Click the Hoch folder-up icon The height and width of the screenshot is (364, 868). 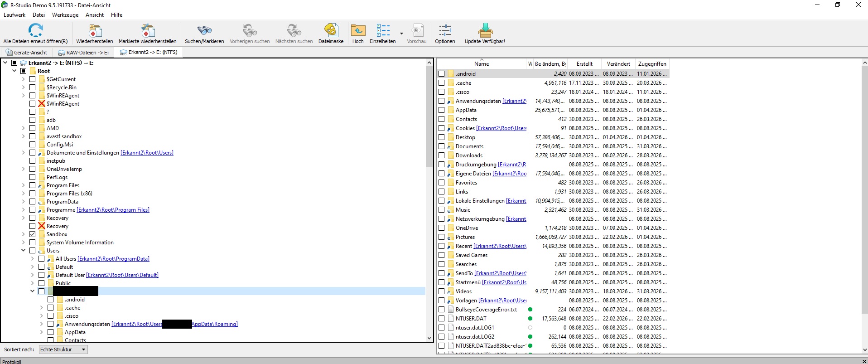pos(358,30)
